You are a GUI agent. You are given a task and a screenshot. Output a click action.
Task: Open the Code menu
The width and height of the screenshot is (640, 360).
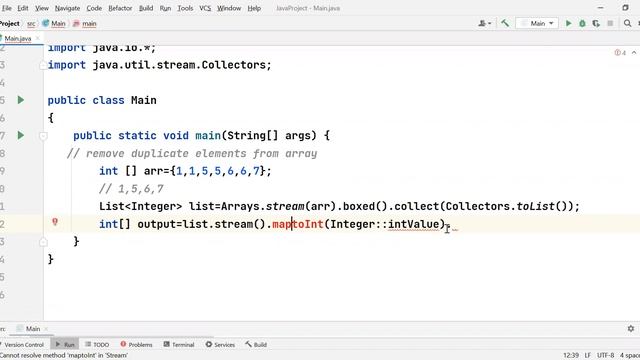pos(94,8)
